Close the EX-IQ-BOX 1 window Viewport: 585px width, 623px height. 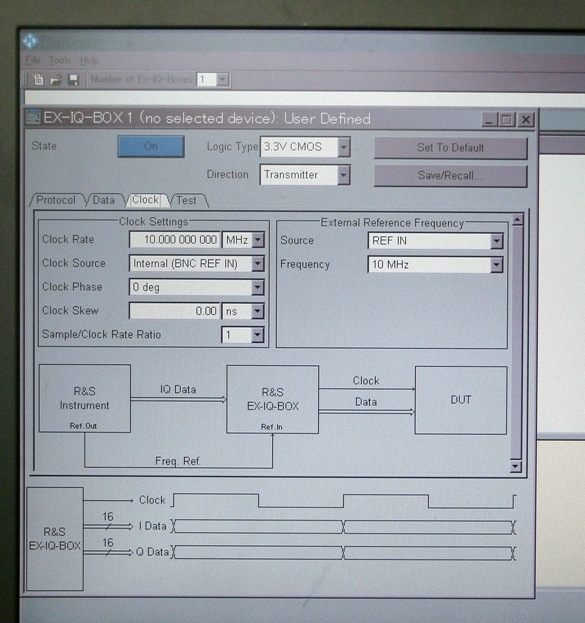coord(526,120)
